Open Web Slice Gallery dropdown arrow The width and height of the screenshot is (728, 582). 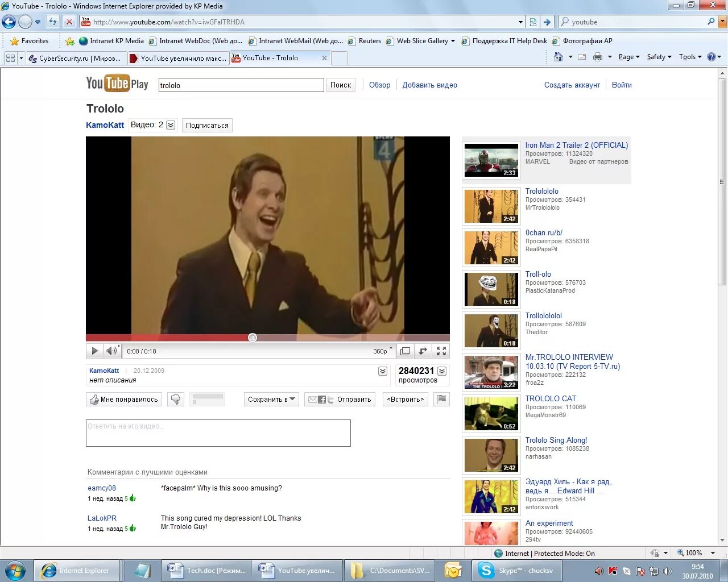pos(453,41)
